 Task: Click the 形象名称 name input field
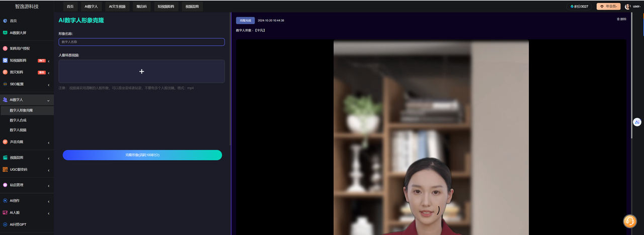click(141, 42)
